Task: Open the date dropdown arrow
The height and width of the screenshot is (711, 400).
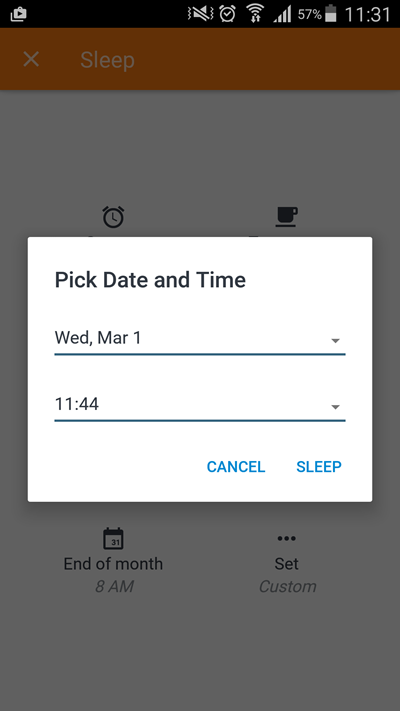Action: point(336,341)
